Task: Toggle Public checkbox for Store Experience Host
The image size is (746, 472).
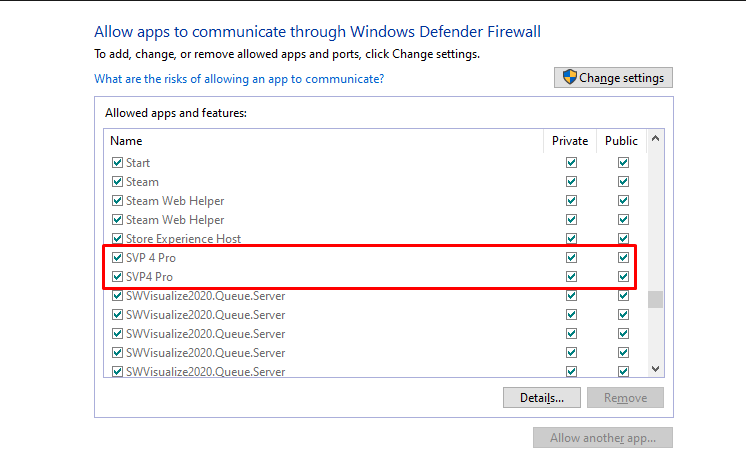Action: (623, 239)
